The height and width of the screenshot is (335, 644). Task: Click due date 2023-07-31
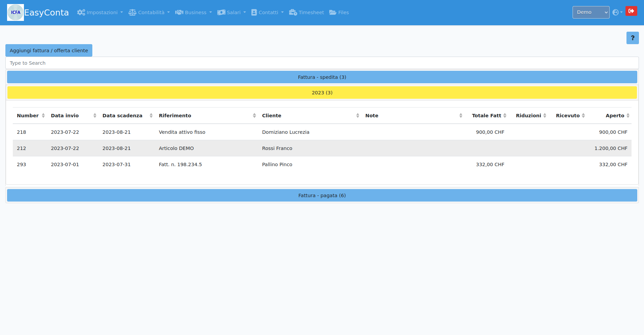117,164
